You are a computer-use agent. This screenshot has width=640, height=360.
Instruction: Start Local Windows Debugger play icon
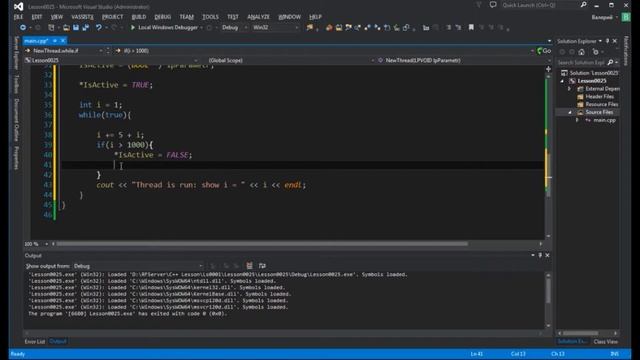pyautogui.click(x=133, y=27)
